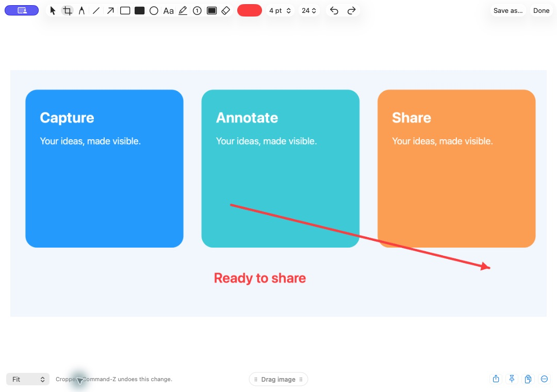Pick the Filled Rectangle tool

click(x=139, y=11)
